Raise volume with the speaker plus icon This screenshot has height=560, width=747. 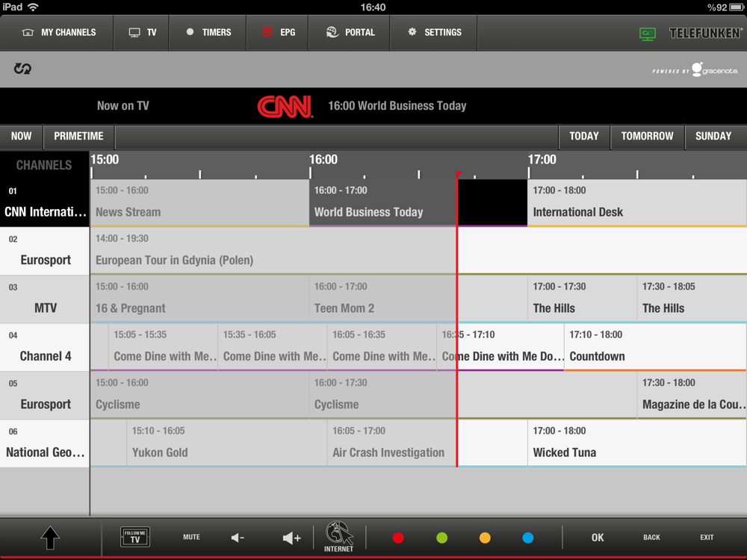coord(291,538)
